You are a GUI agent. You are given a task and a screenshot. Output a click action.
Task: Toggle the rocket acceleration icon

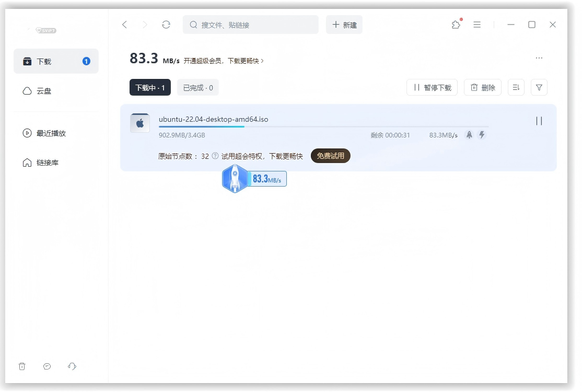[x=469, y=135]
